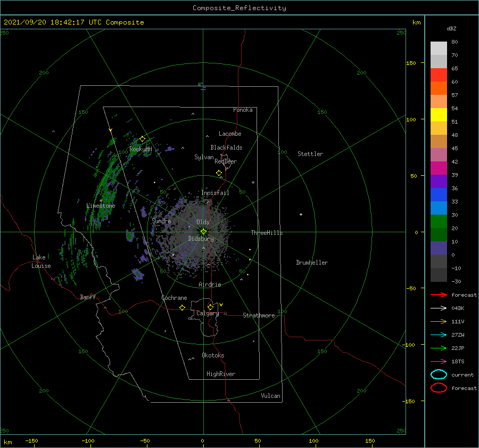
Task: Click the blue-green echo cell north of Cochrane
Action: tap(138, 274)
